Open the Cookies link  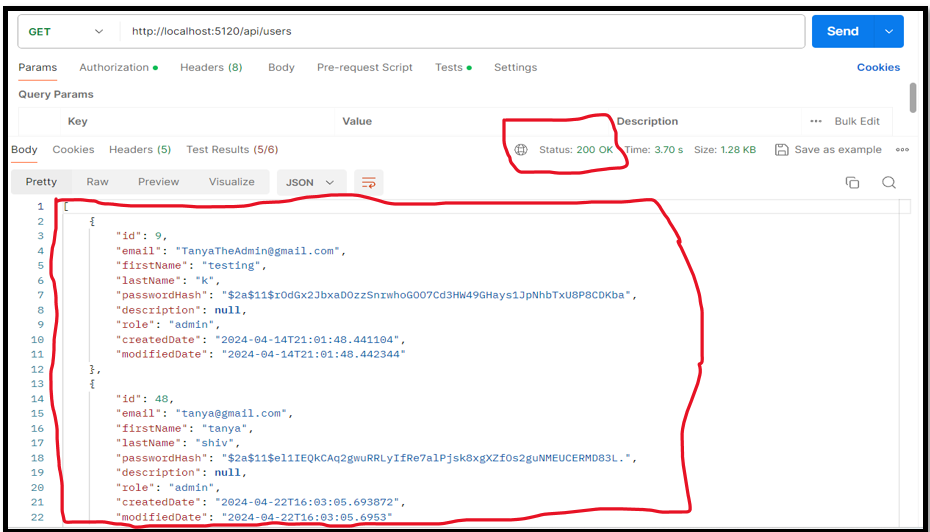(878, 68)
